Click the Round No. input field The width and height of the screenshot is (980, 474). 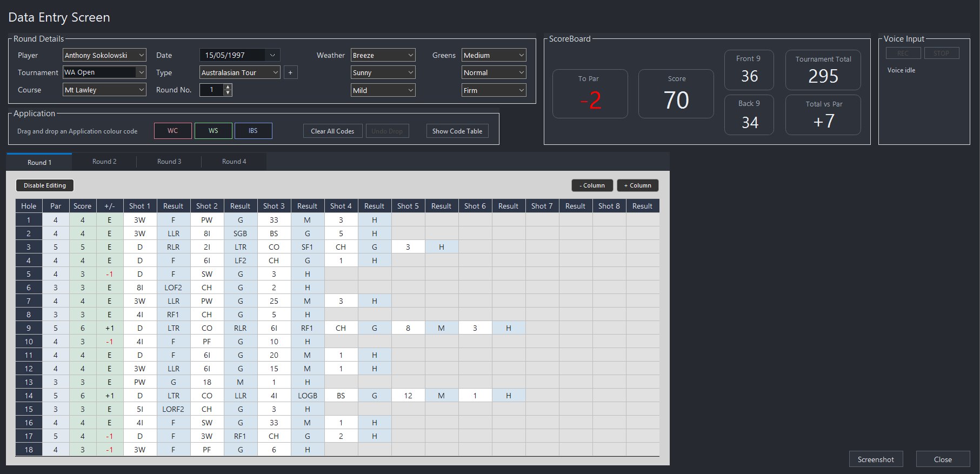point(211,90)
